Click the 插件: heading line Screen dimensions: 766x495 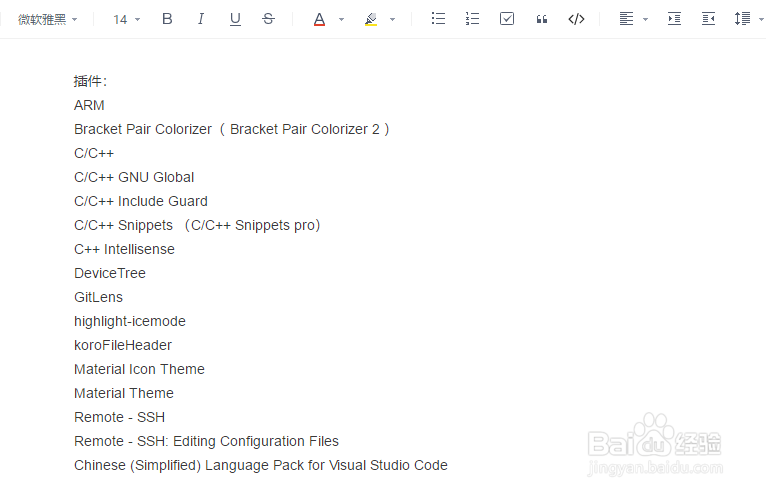pos(90,81)
